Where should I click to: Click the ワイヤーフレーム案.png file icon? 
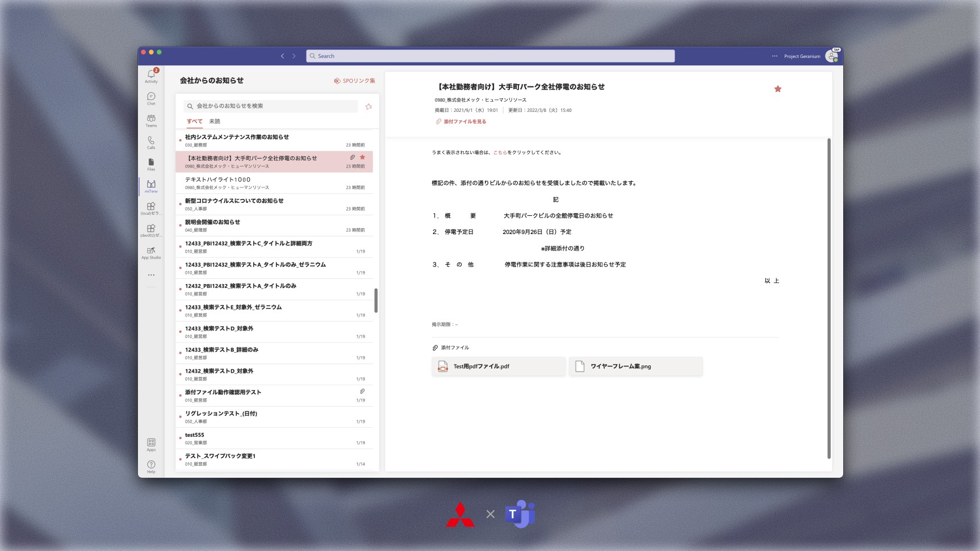580,366
